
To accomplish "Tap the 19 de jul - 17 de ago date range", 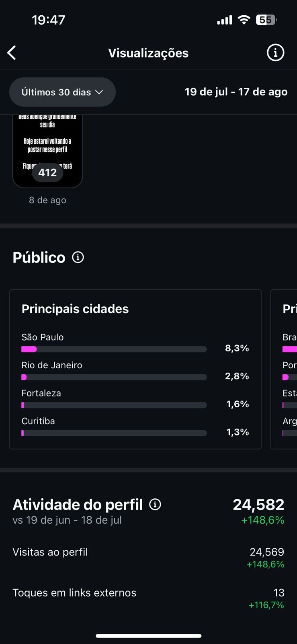I will tap(236, 92).
